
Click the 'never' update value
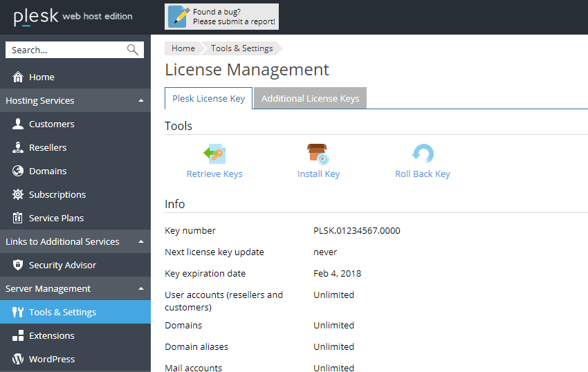pyautogui.click(x=325, y=252)
